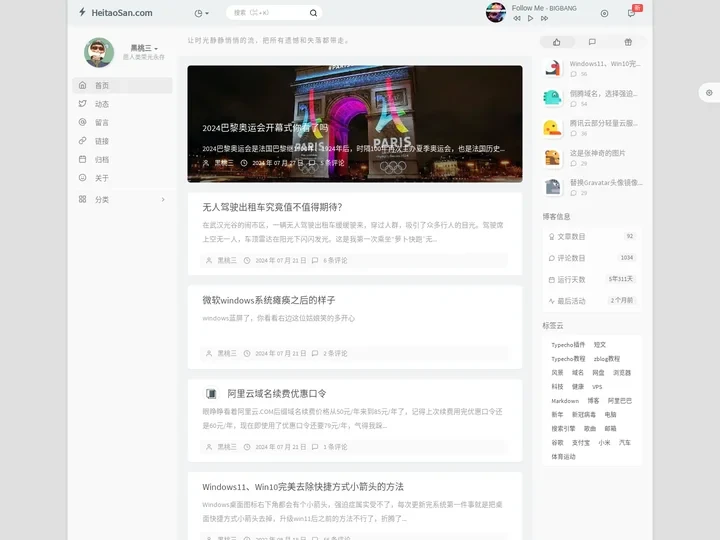Screen dimensions: 720x540
Task: Open the 2024巴黎奥运会开幕式 post title
Action: pyautogui.click(x=265, y=128)
